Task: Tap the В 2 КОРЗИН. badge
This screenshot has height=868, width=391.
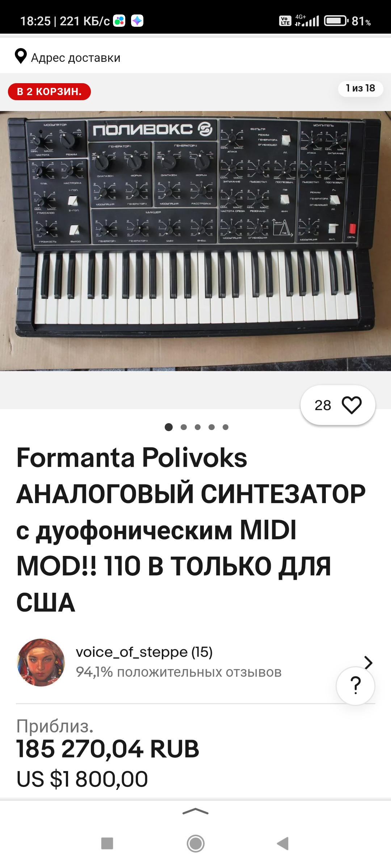Action: pyautogui.click(x=49, y=92)
